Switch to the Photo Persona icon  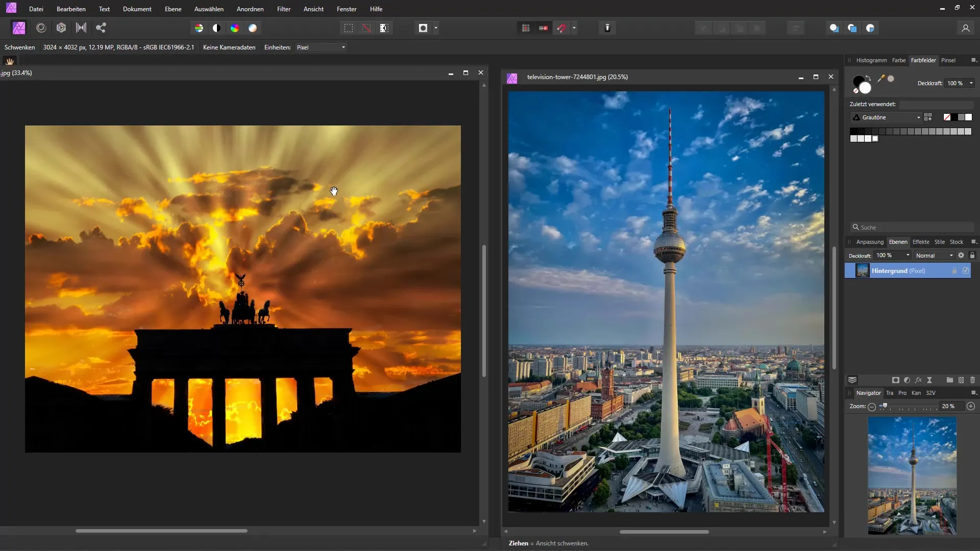[x=19, y=28]
